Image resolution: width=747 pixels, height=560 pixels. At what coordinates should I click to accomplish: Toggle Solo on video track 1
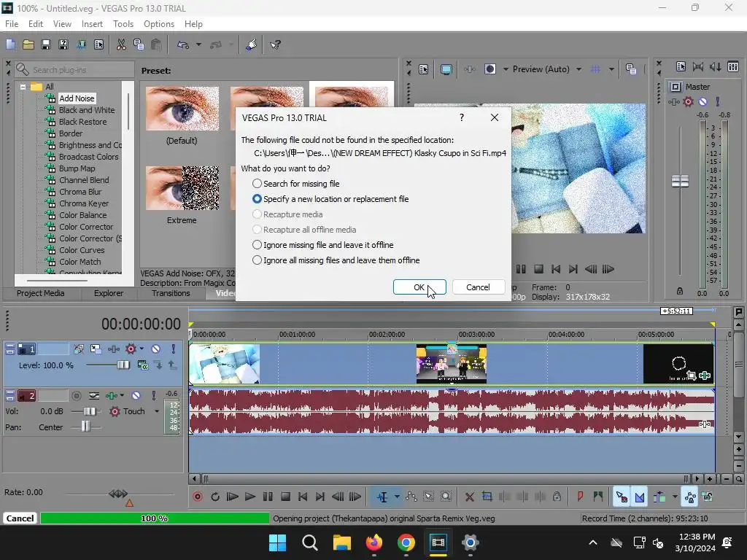[x=174, y=349]
